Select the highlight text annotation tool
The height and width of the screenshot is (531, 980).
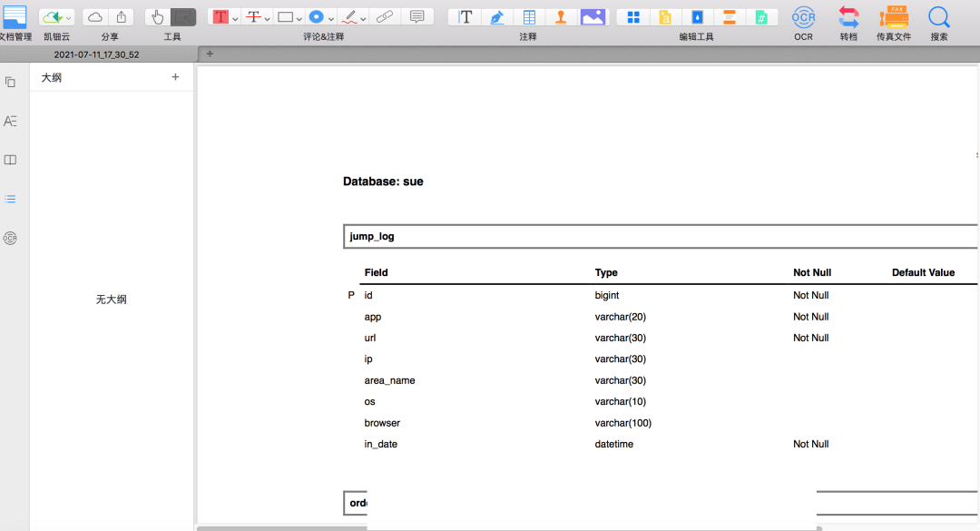tap(221, 15)
